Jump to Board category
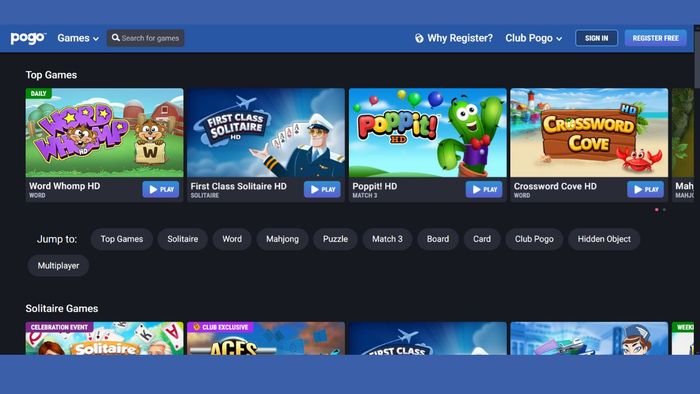The image size is (700, 394). point(438,239)
